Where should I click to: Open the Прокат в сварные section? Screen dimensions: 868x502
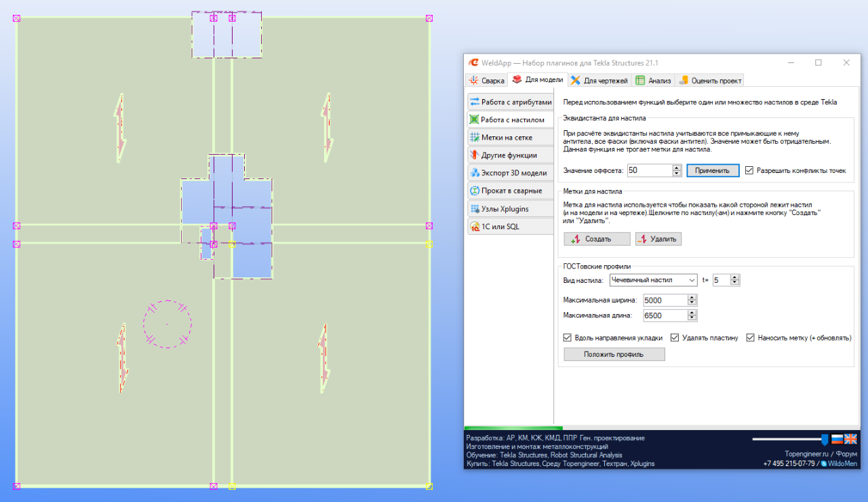(x=510, y=191)
